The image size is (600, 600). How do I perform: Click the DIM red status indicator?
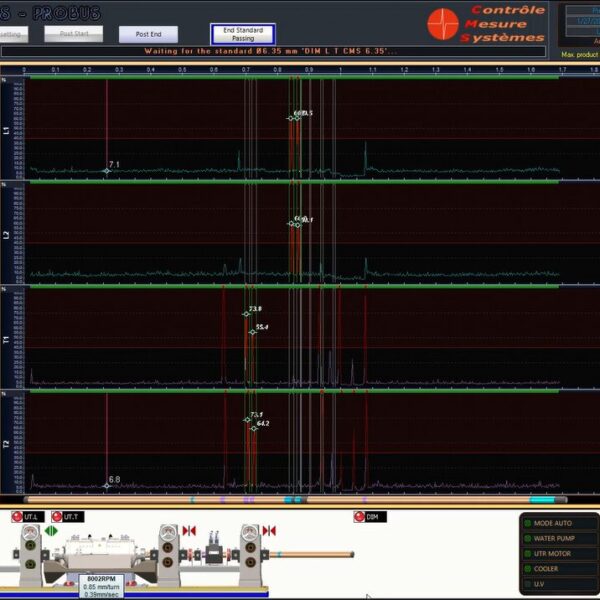[x=359, y=517]
